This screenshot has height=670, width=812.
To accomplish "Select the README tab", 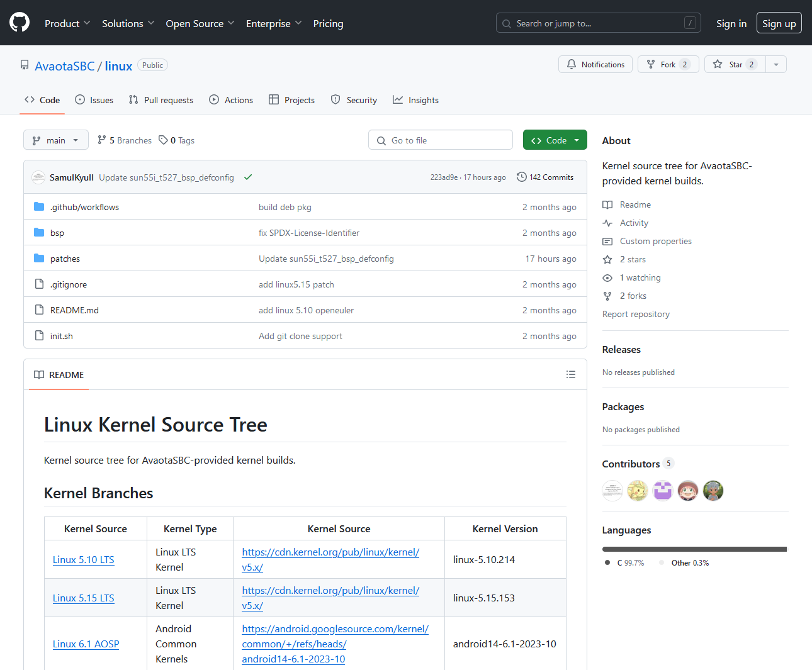I will tap(59, 375).
